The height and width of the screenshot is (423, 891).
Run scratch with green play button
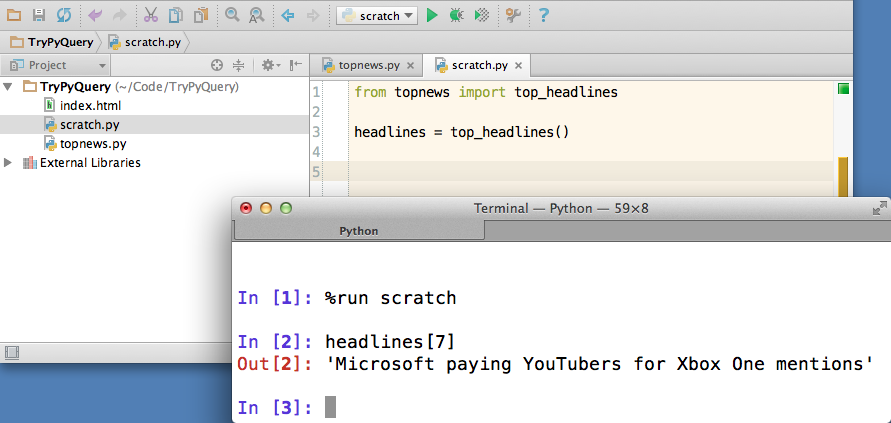pos(432,15)
